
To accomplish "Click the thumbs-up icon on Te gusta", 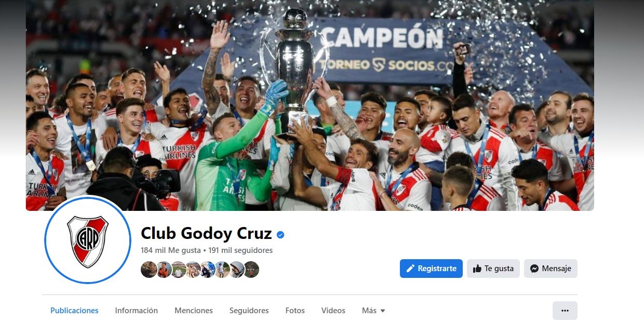I will [477, 269].
